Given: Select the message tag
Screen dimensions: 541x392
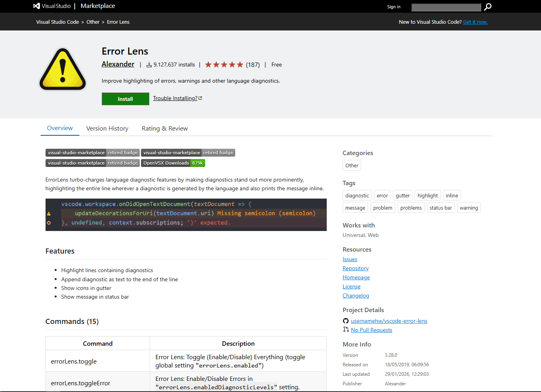Looking at the screenshot, I should pos(355,208).
